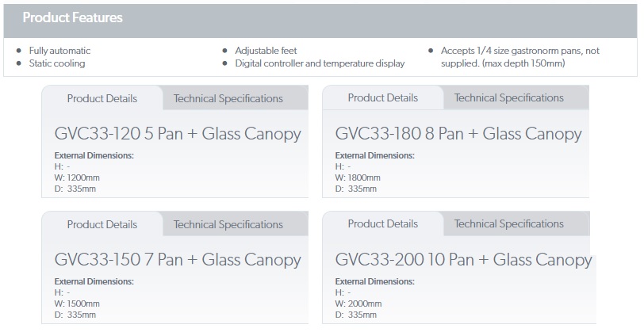Open Technical Specifications tab for GVC33-150

pyautogui.click(x=228, y=225)
